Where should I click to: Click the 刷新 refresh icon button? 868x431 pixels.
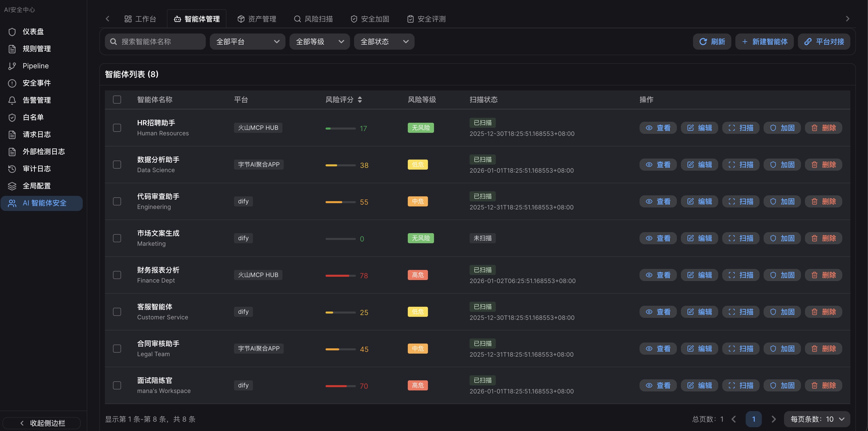712,41
